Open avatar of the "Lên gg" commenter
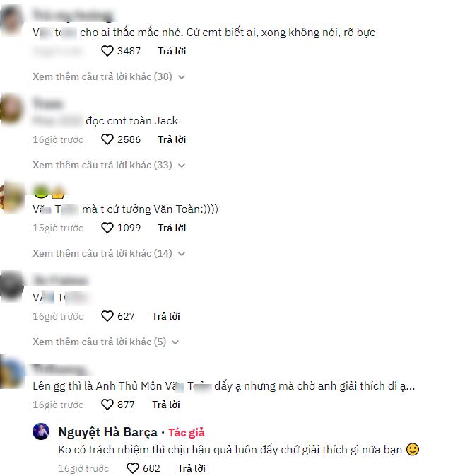This screenshot has width=453, height=476. 12,372
